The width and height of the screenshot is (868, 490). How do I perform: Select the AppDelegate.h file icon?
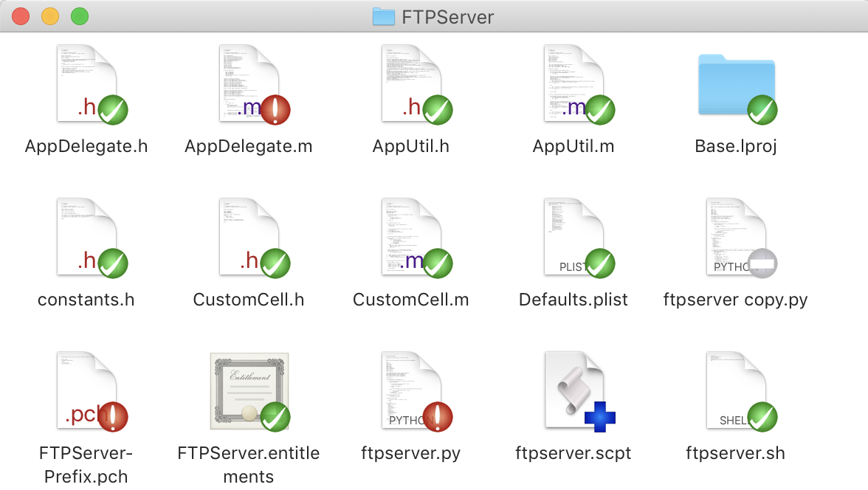pyautogui.click(x=86, y=83)
